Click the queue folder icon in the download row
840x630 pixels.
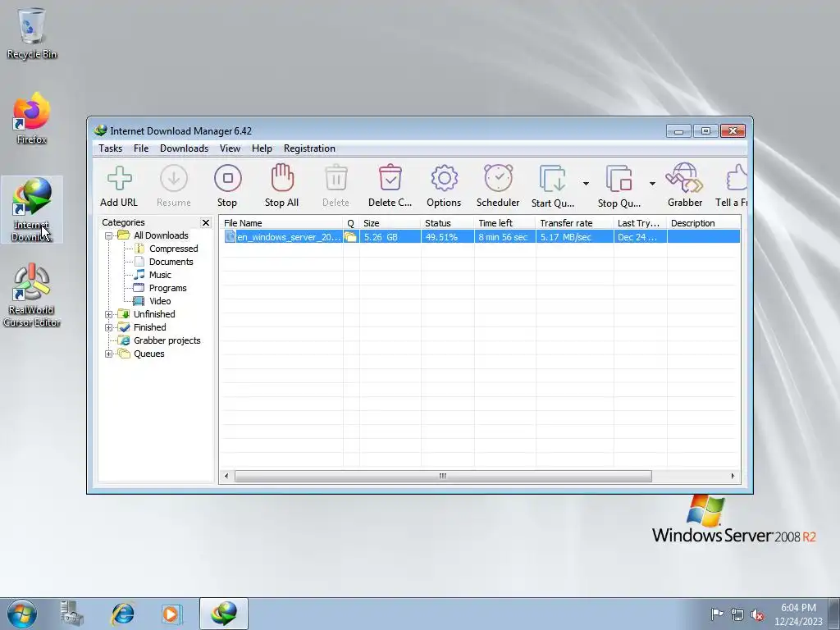point(351,237)
